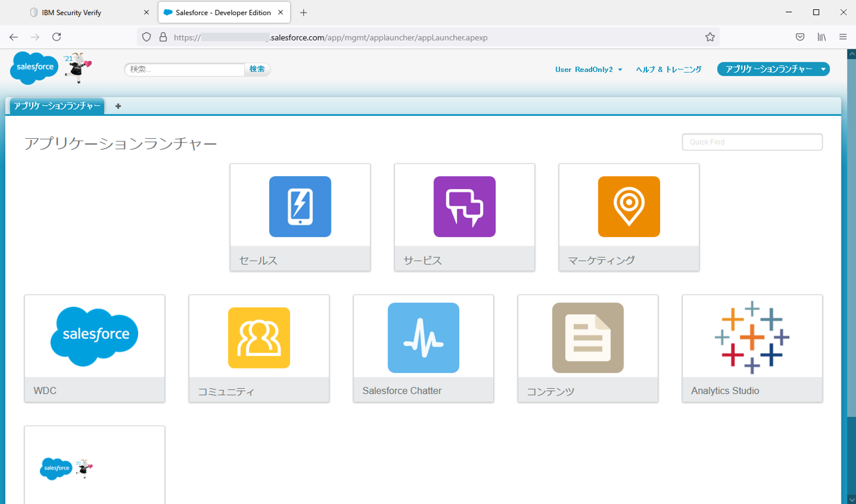The image size is (856, 504).
Task: Select the Salesforce - Developer Edition browser tab
Action: 224,12
